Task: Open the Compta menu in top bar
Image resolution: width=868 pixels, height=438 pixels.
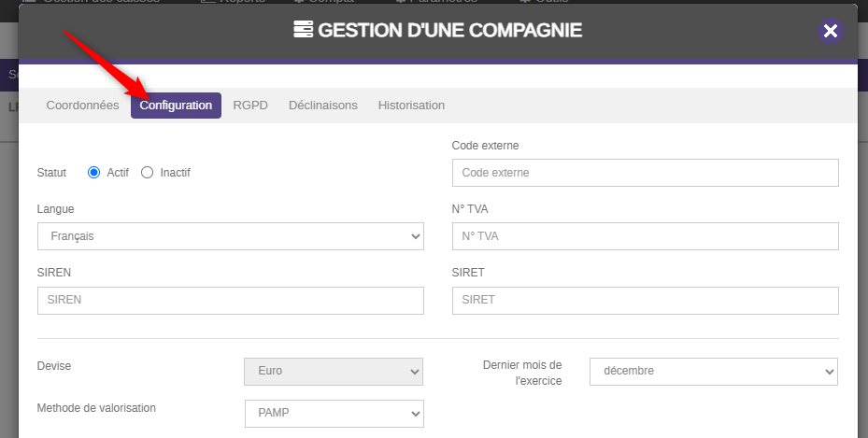Action: pos(329,2)
